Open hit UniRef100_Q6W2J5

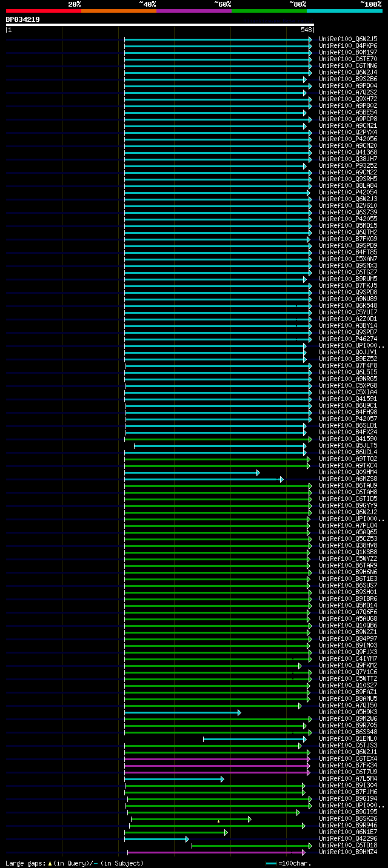pos(348,39)
